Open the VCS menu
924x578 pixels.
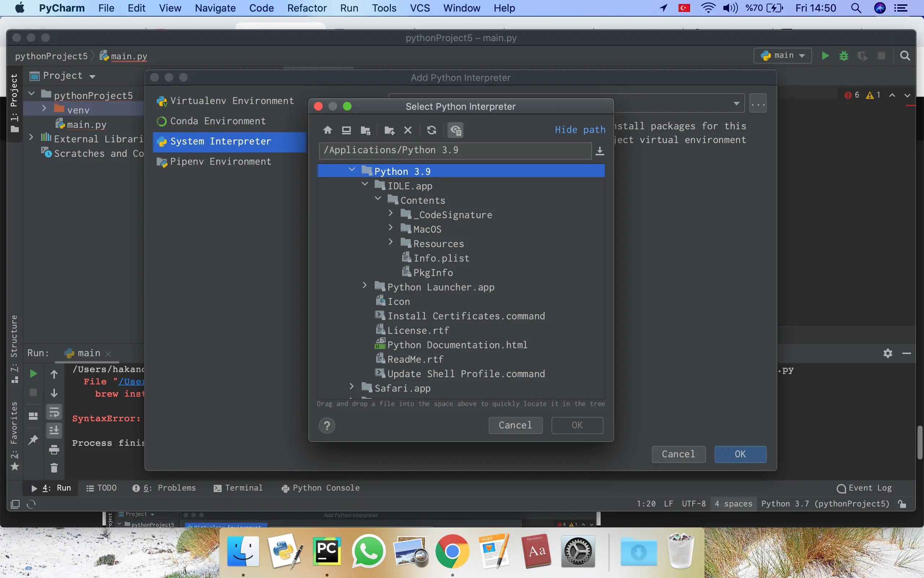[420, 8]
